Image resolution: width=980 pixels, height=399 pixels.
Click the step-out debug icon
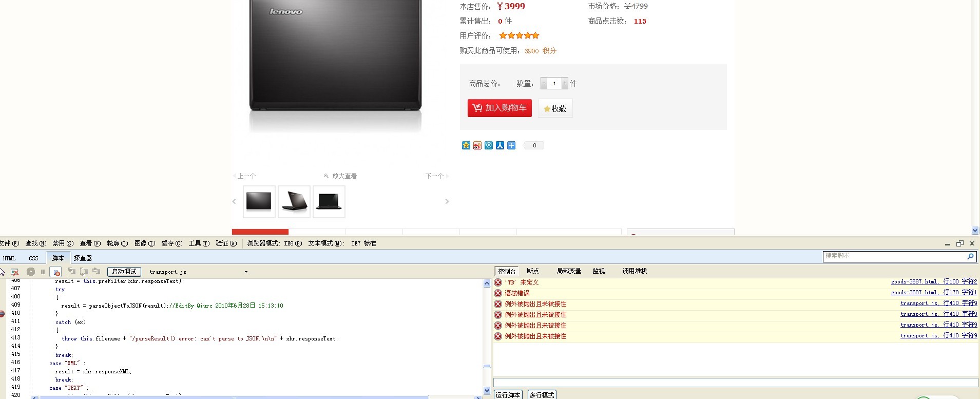pos(96,271)
